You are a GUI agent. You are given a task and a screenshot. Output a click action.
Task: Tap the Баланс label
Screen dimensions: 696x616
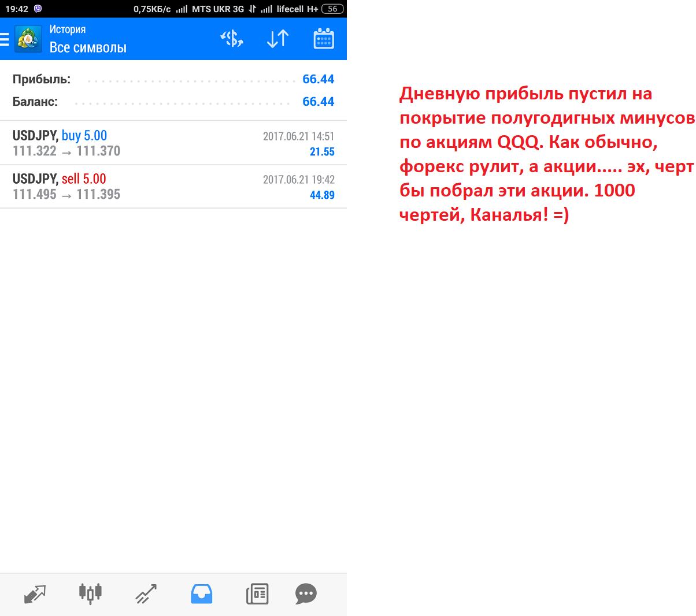tap(35, 102)
